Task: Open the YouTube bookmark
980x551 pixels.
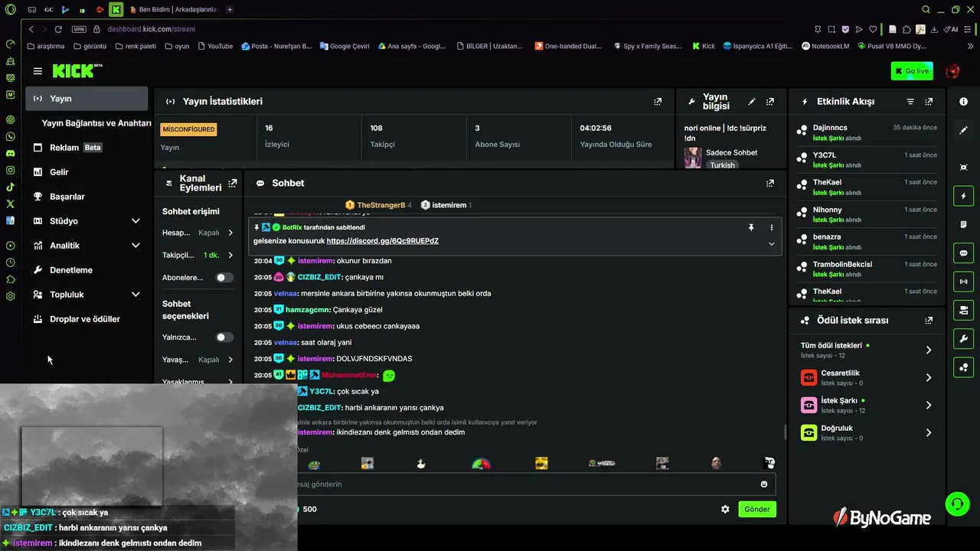Action: point(215,46)
